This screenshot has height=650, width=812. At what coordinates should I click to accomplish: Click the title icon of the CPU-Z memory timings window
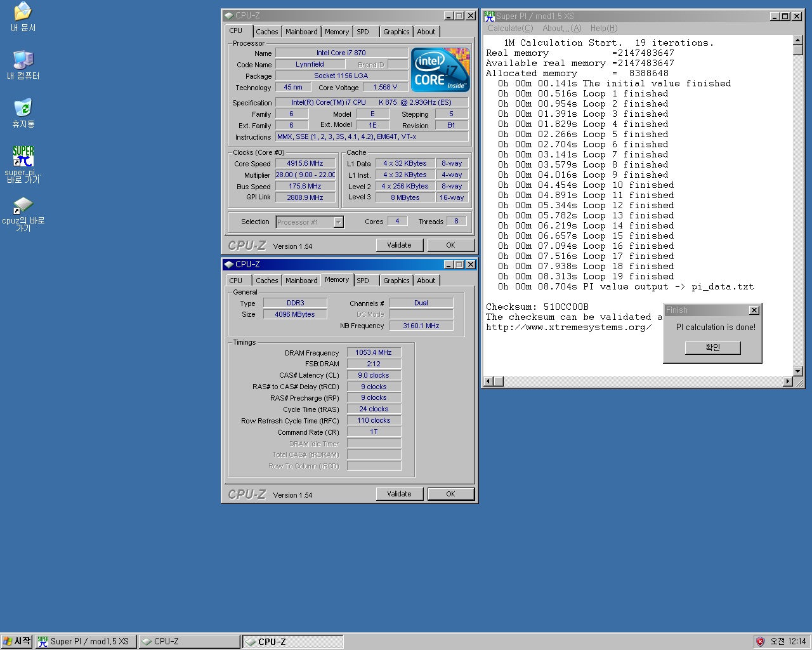point(229,264)
